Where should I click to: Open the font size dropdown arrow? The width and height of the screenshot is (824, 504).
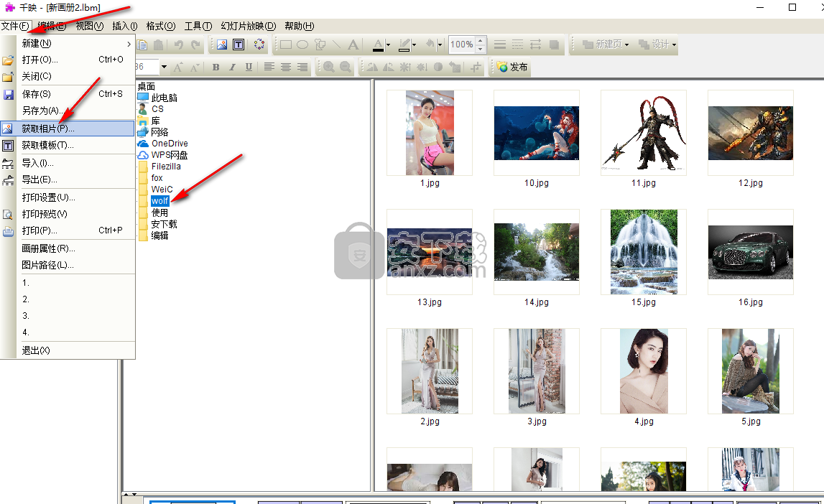click(x=164, y=67)
